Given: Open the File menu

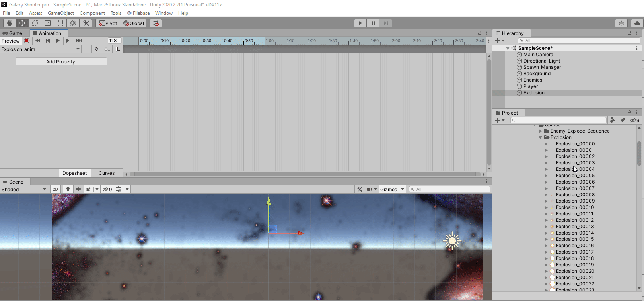Looking at the screenshot, I should click(x=6, y=13).
